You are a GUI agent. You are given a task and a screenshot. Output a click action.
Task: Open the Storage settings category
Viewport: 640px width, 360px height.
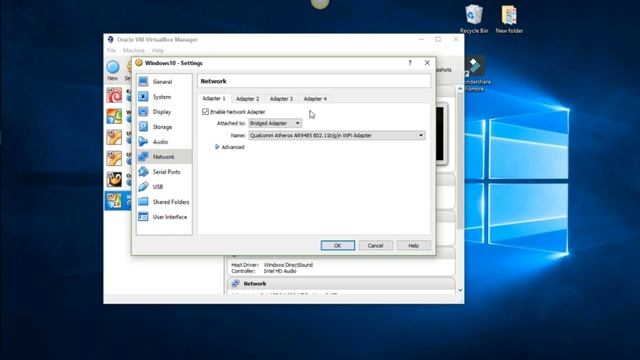[164, 127]
